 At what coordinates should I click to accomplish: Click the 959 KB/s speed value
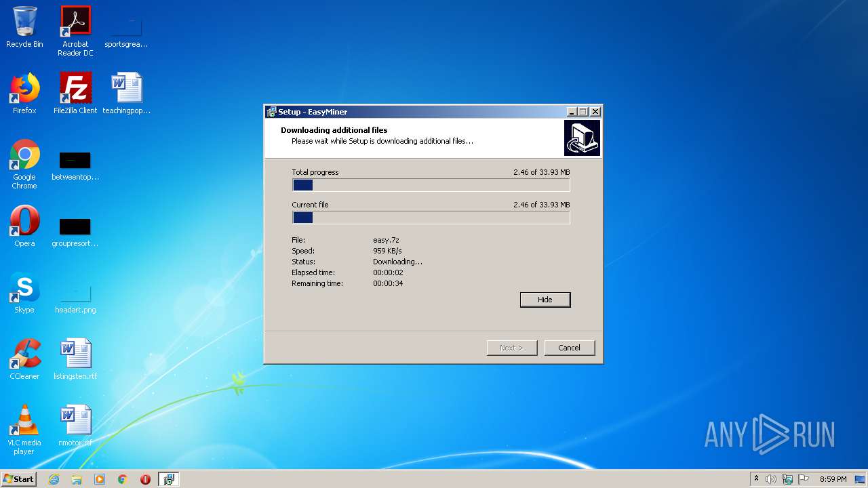pyautogui.click(x=387, y=251)
